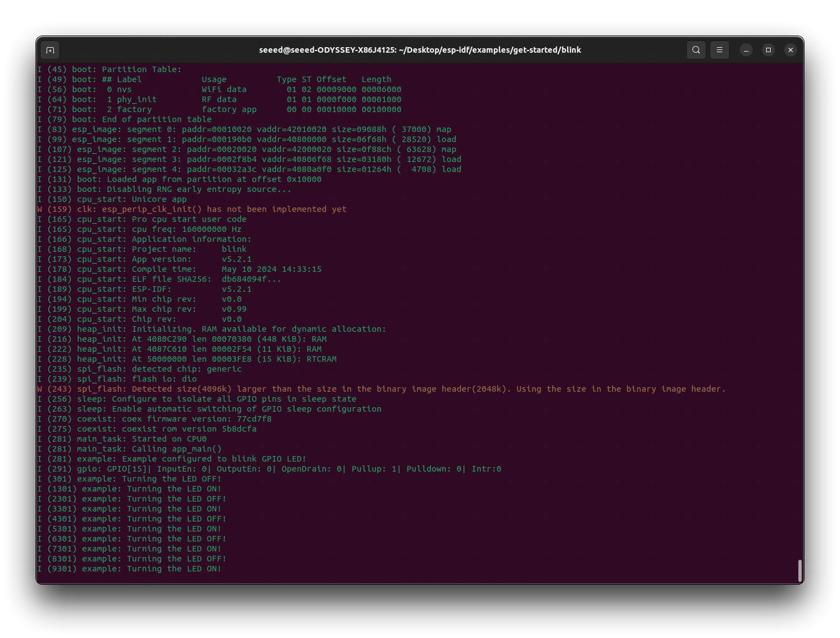This screenshot has height=638, width=840.
Task: Click the esp_image segment 0 line
Action: [x=244, y=129]
